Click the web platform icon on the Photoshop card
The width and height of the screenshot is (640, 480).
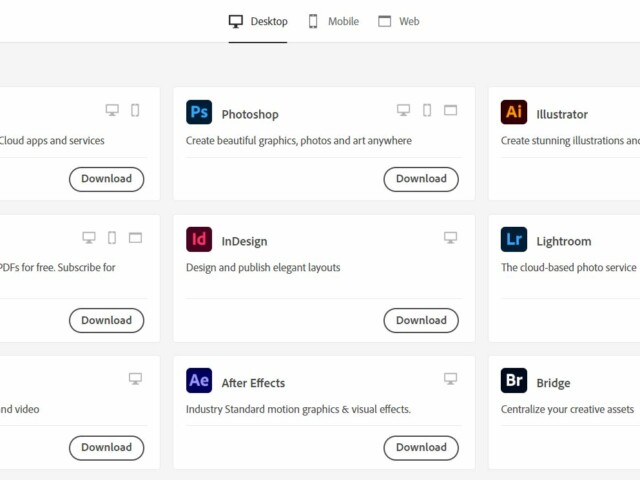point(450,110)
